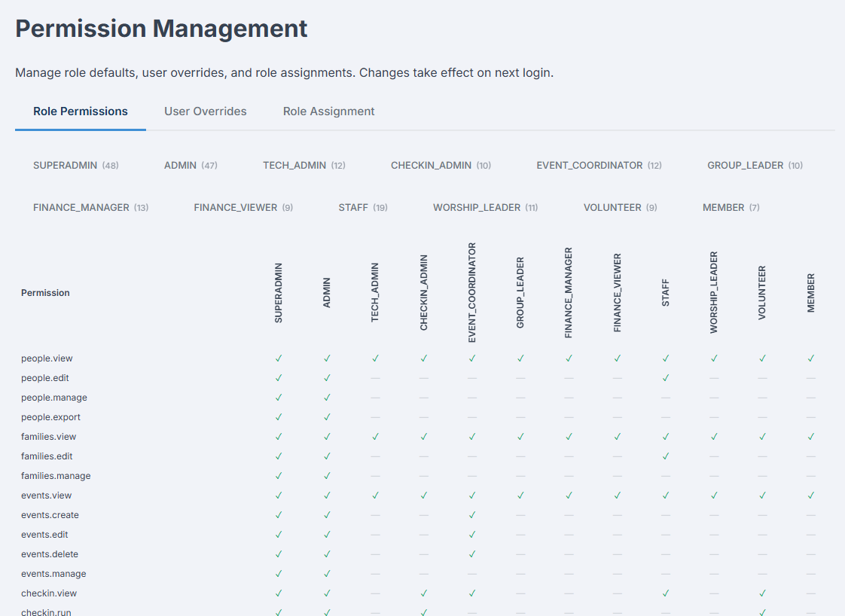Toggle people.edit permission for STAFF
This screenshot has height=616, width=845.
[x=666, y=377]
